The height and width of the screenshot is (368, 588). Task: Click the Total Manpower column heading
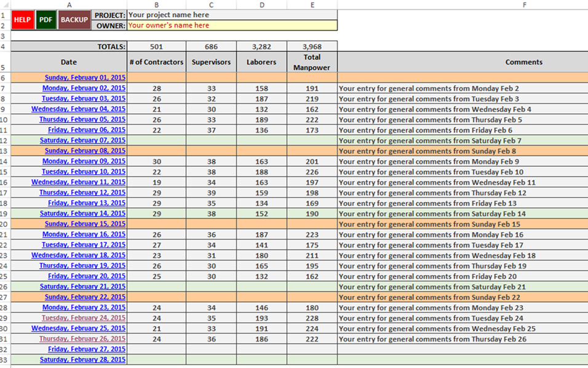coord(312,62)
